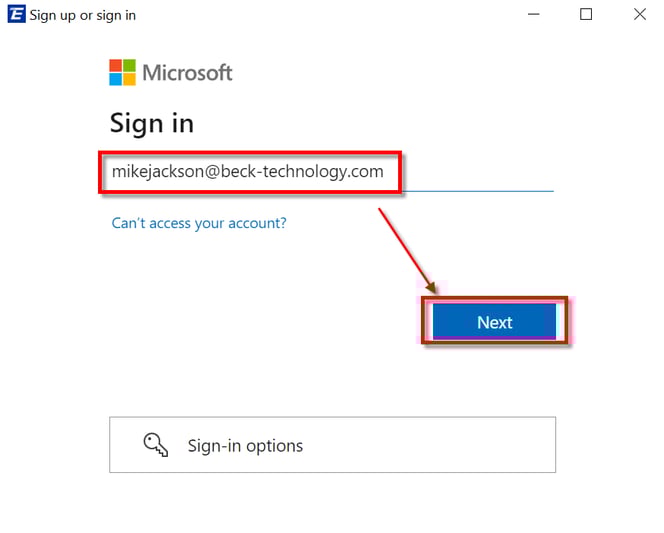Click the blue "E" app icon in title bar
Screen dimensions: 664x533
click(x=16, y=15)
